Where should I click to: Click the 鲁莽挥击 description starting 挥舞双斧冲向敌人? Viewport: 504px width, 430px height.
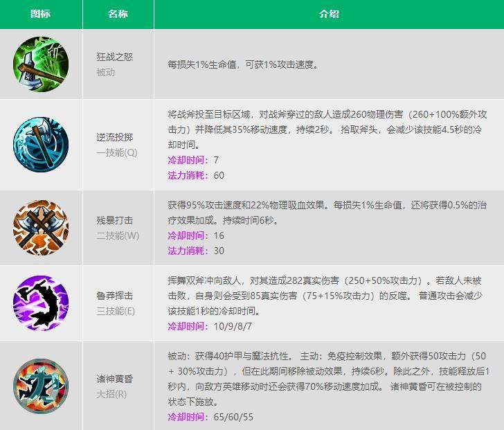325,296
